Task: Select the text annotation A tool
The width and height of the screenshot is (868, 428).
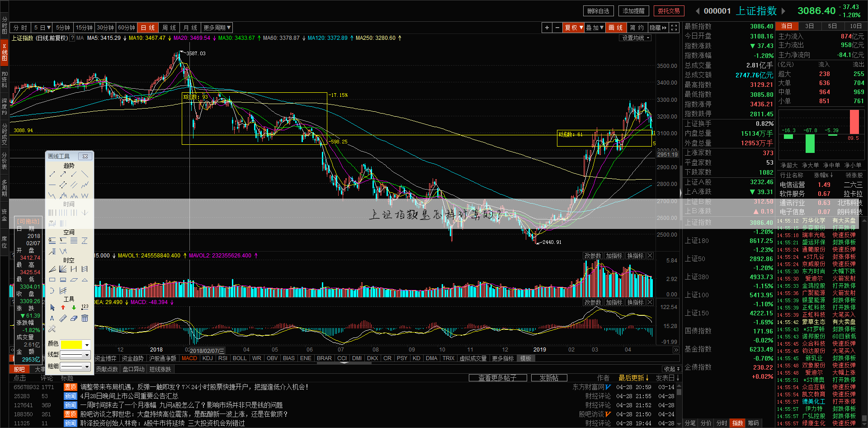Action: (52, 318)
